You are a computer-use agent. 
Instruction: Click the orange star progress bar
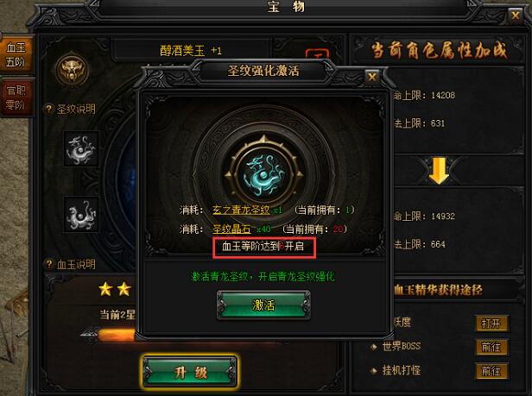116,335
